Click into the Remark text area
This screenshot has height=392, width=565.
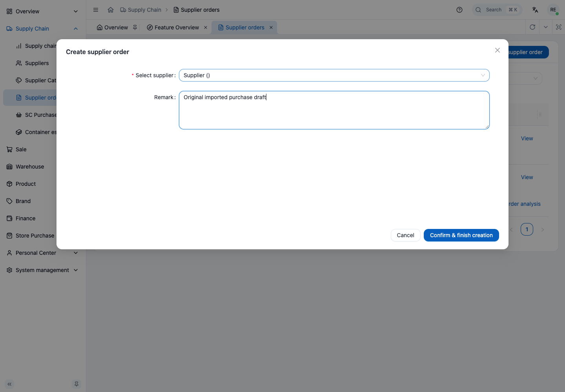pyautogui.click(x=334, y=110)
